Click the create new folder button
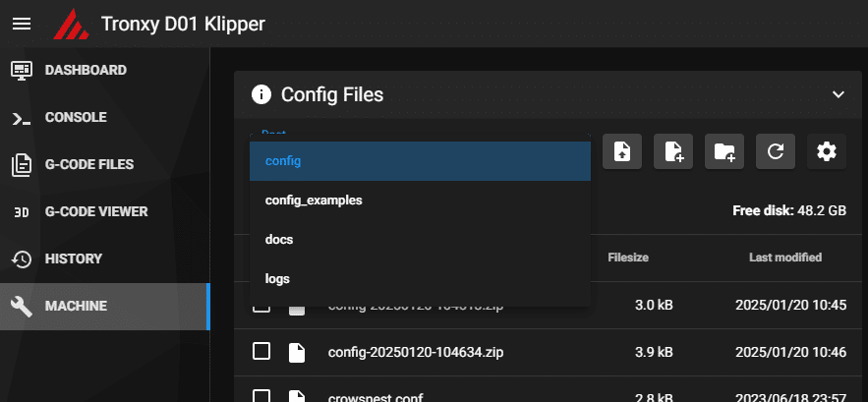 click(724, 151)
